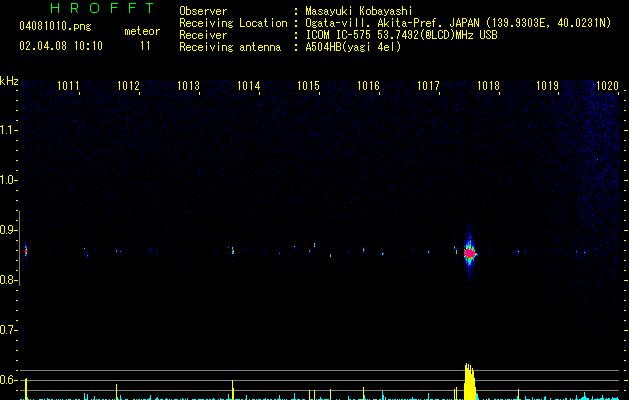Click the large pink meteor echo near 1018

[469, 254]
